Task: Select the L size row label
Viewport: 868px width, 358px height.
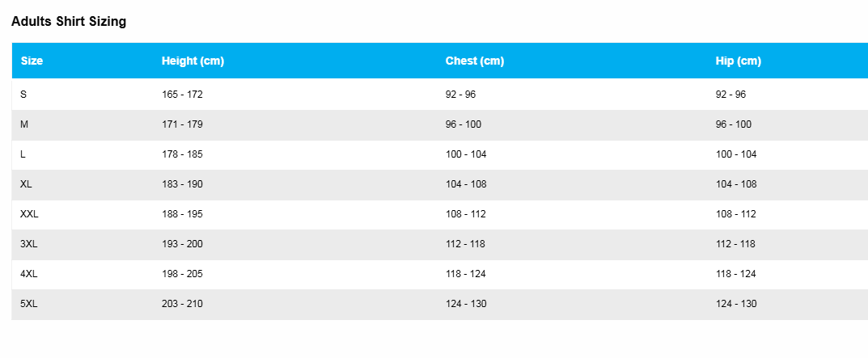Action: click(23, 154)
